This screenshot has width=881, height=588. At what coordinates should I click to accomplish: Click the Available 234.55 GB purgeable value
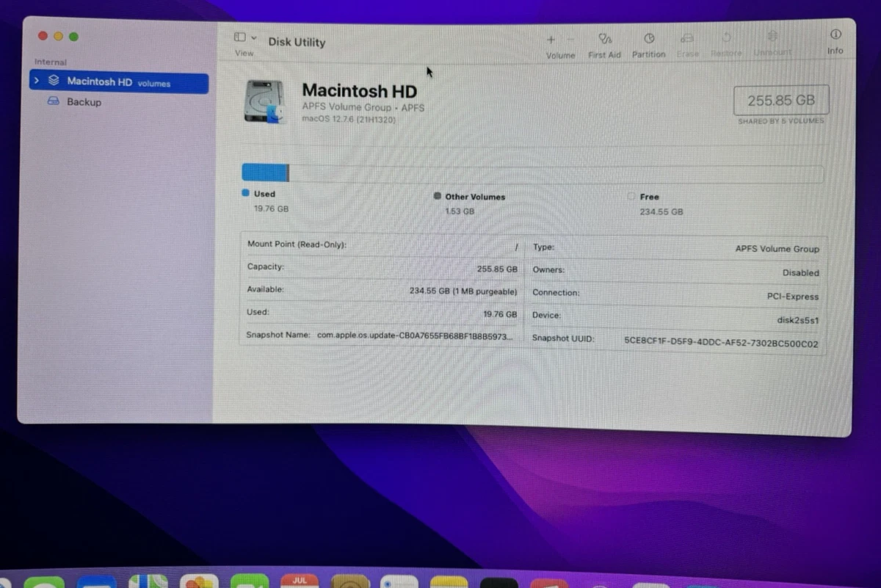point(463,291)
